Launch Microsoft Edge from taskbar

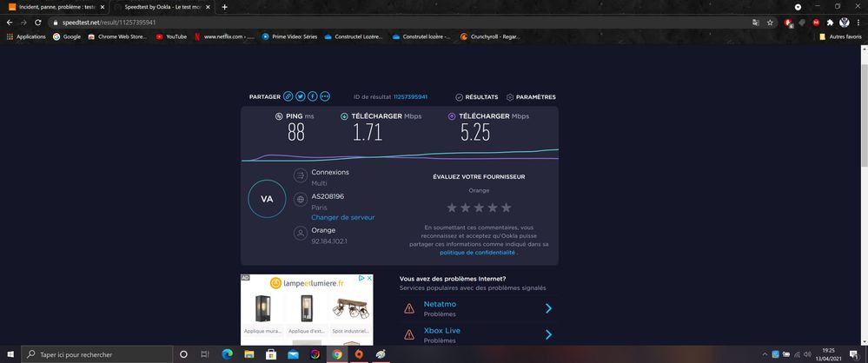pyautogui.click(x=227, y=354)
